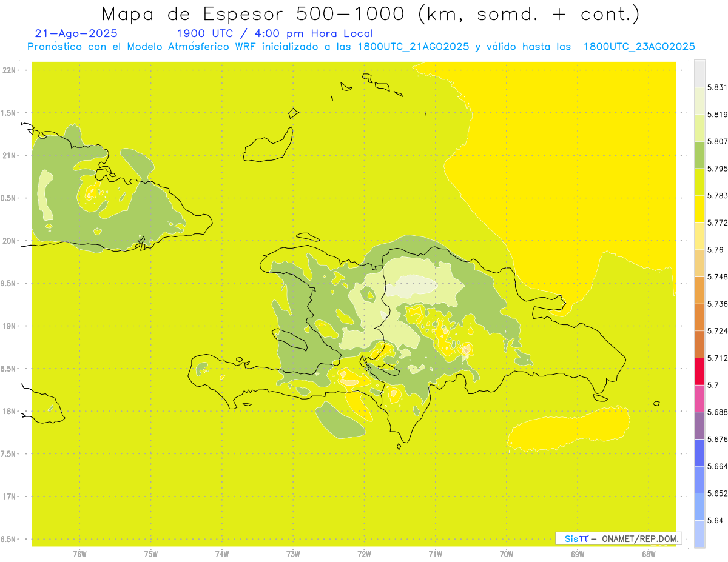Click the legend value 5.76
Screen dimensions: 728x562
[x=715, y=250]
